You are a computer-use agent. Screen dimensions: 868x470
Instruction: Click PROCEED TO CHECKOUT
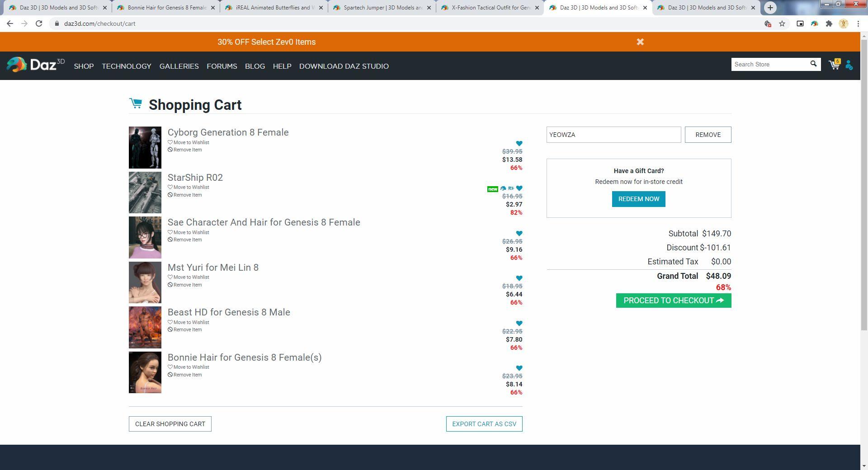[673, 301]
